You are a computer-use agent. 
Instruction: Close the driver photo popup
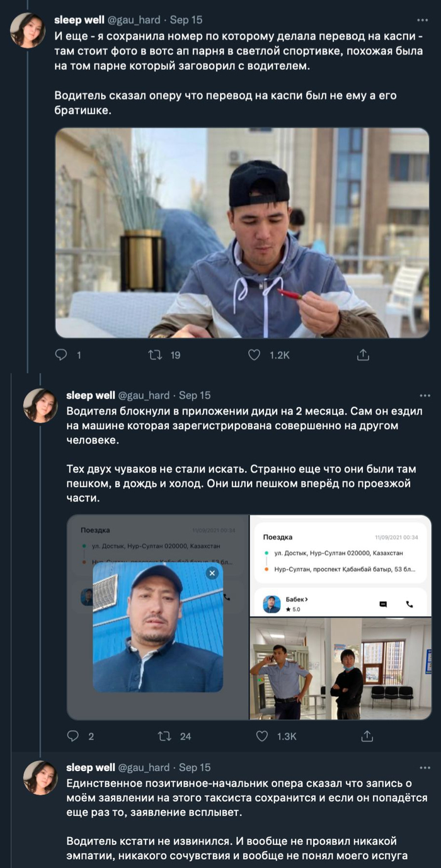(x=212, y=573)
